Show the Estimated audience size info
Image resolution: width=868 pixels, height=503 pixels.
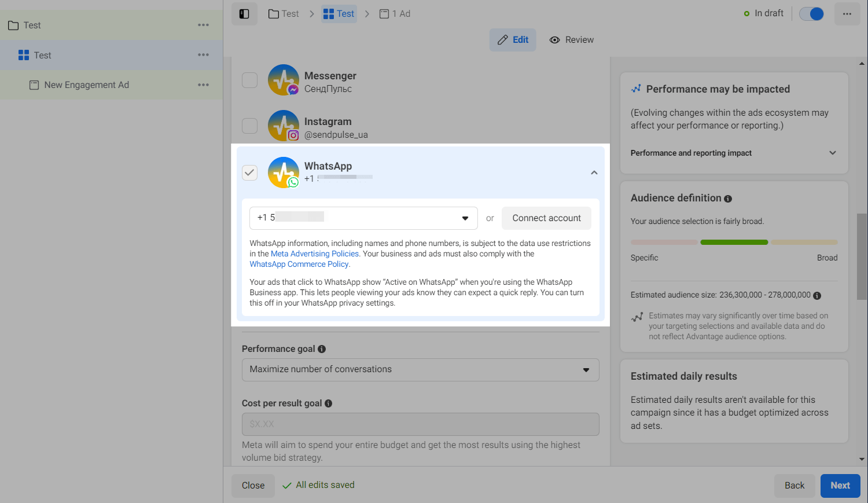(817, 296)
